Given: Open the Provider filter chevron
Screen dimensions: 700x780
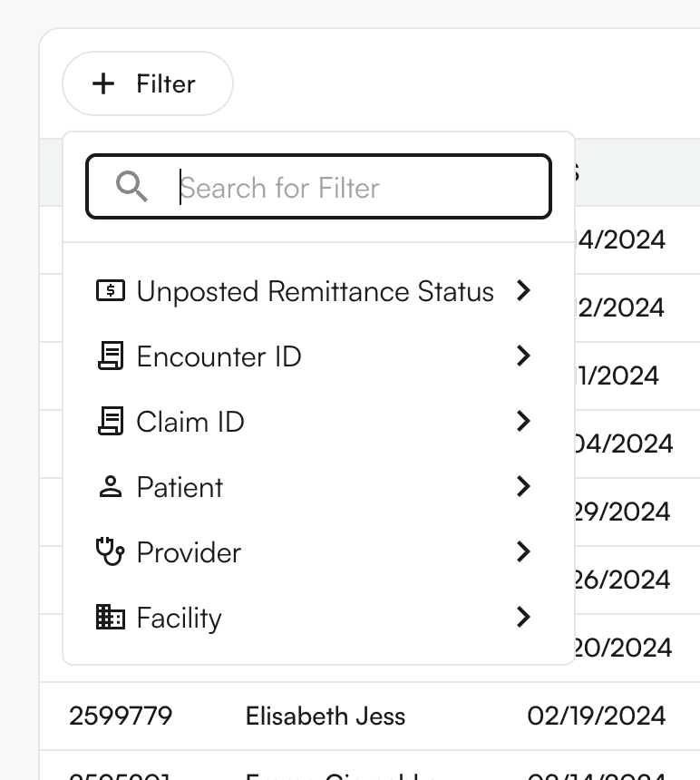Looking at the screenshot, I should click(x=522, y=552).
